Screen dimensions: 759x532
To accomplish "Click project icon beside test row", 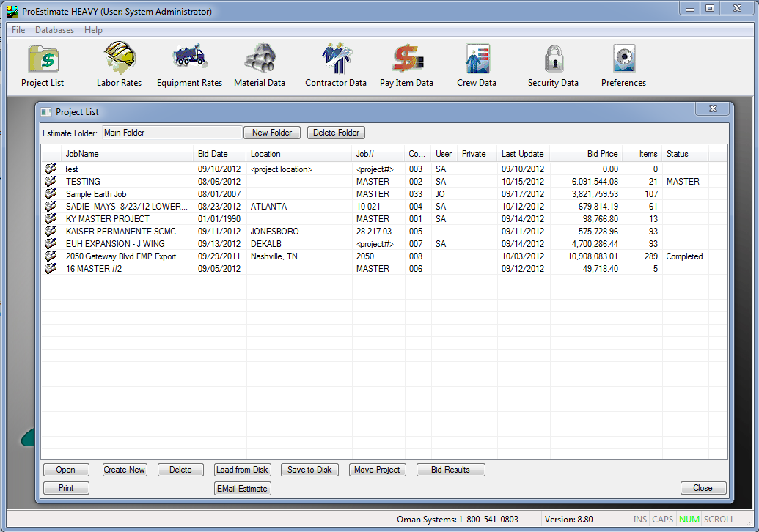I will (51, 169).
